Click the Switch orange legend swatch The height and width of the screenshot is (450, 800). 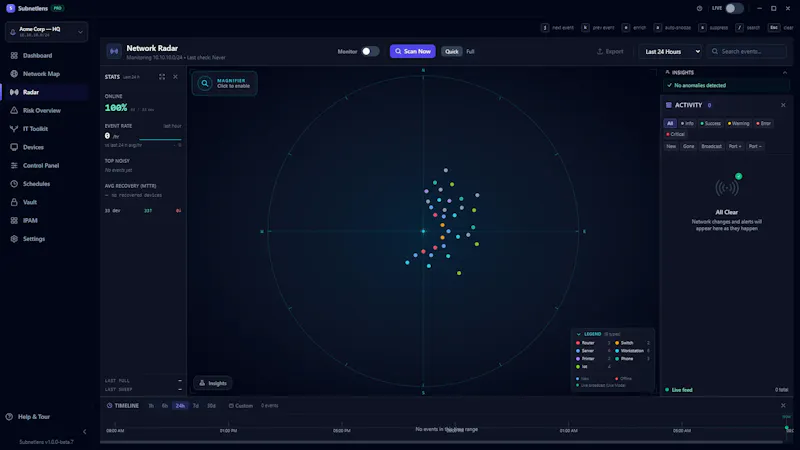click(617, 343)
